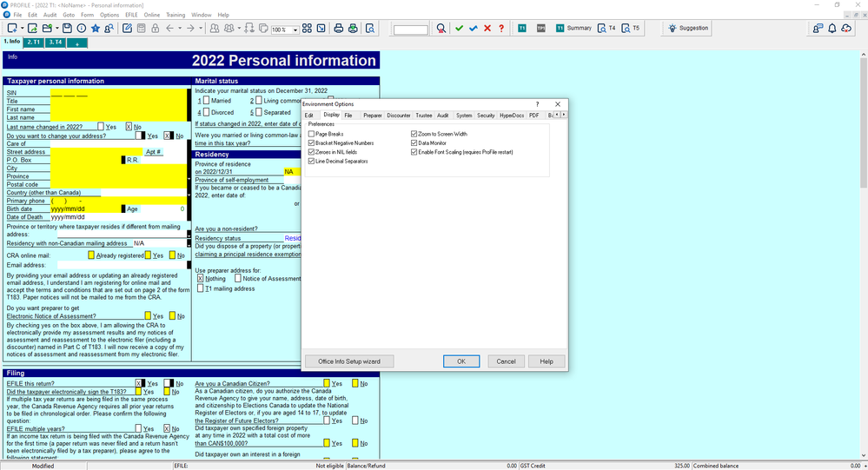Expand the back navigation history dropdown arrow
868x470 pixels.
tap(179, 28)
